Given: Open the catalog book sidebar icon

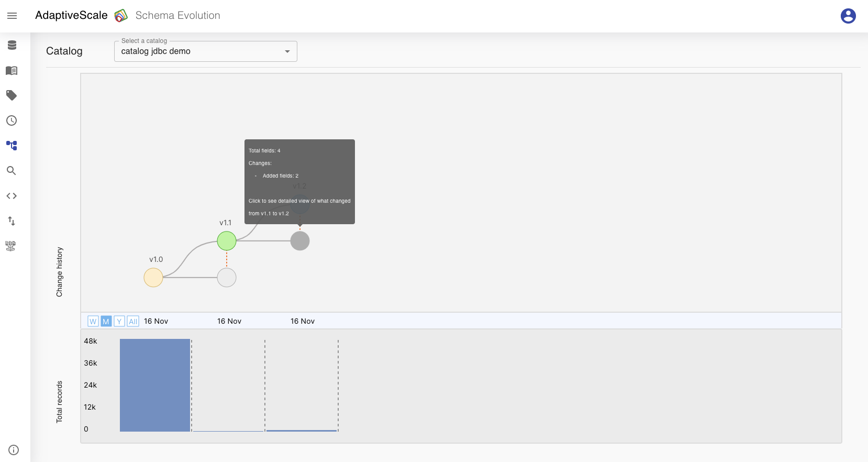Looking at the screenshot, I should coord(12,70).
